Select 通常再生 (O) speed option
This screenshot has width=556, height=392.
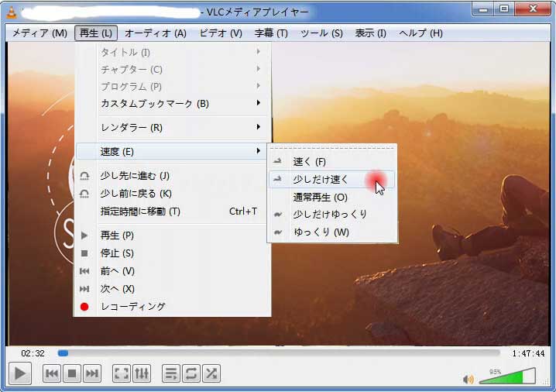pos(332,198)
